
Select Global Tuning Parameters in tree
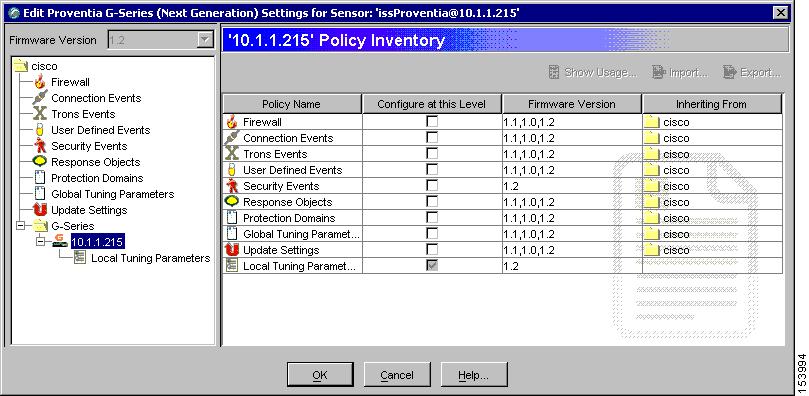click(112, 194)
